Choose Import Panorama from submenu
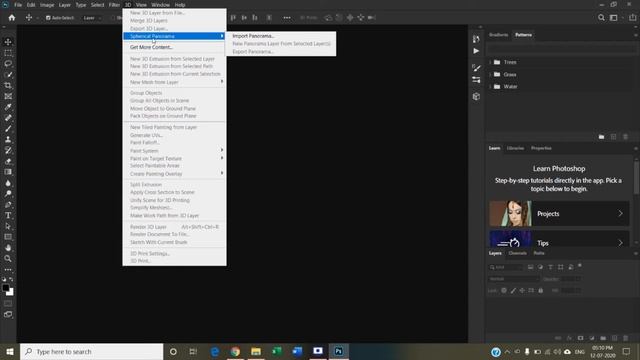This screenshot has height=360, width=640. 253,36
